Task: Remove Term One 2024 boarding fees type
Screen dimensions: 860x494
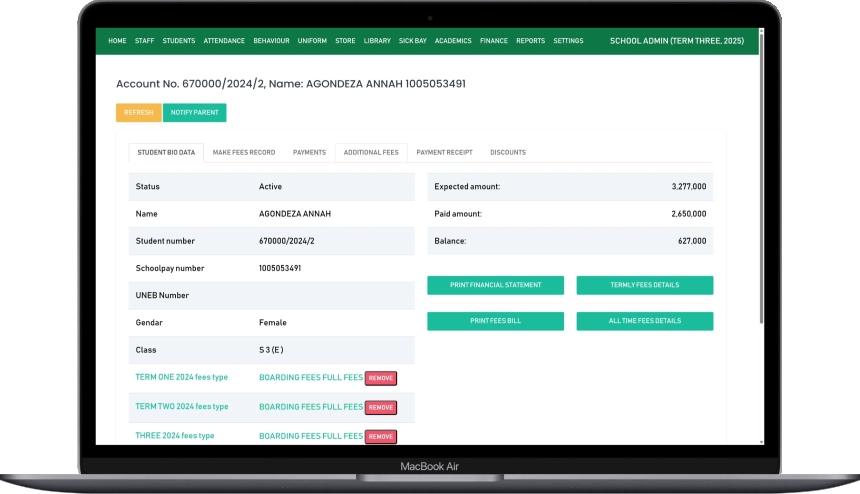Action: coord(380,378)
